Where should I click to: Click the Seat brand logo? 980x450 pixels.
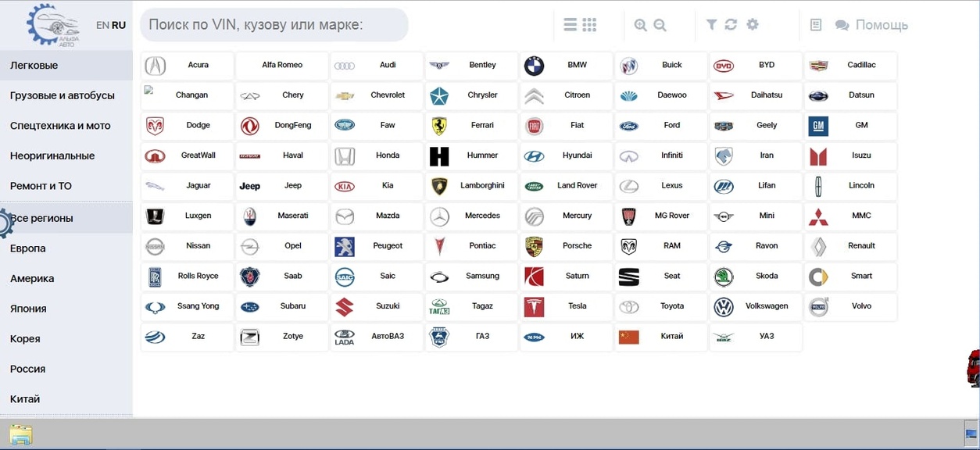(x=629, y=277)
